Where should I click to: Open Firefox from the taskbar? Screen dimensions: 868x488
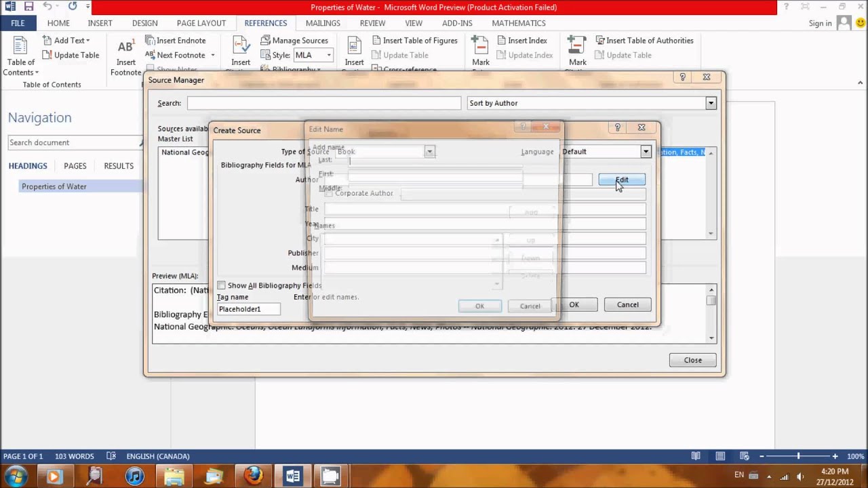(x=253, y=476)
